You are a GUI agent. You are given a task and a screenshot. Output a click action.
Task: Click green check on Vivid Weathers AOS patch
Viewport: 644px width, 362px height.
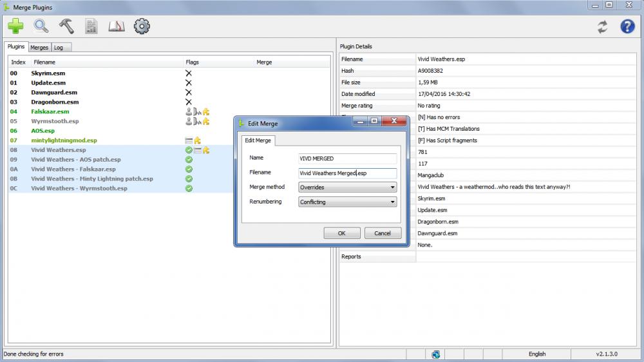pyautogui.click(x=189, y=160)
